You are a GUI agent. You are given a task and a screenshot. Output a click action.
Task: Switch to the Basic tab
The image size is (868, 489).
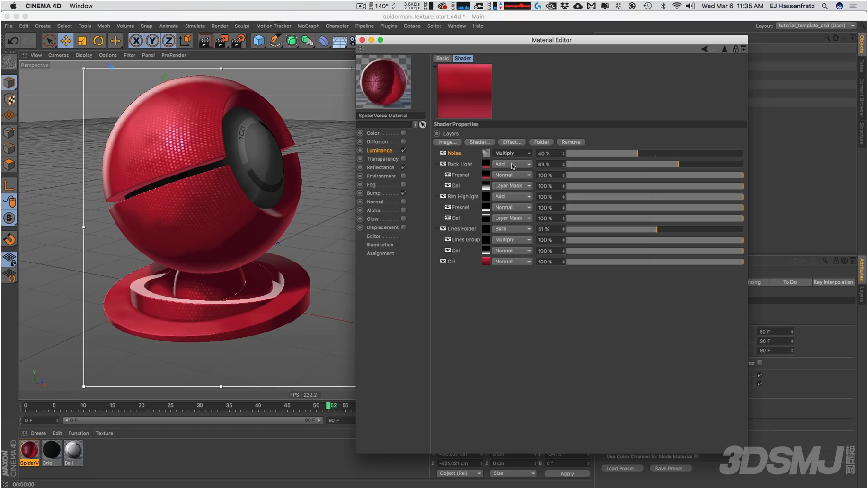[x=443, y=58]
